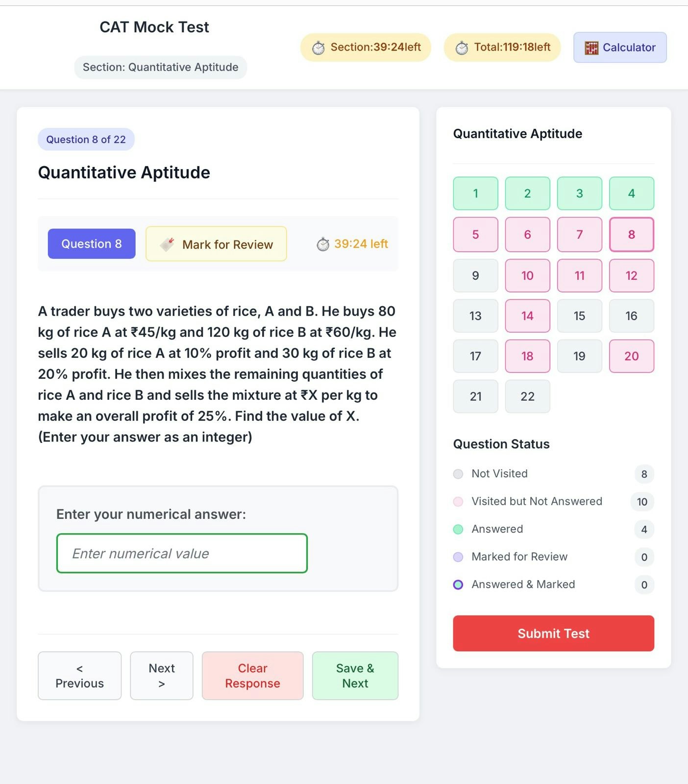Image resolution: width=688 pixels, height=784 pixels.
Task: Open question 22 from the palette
Action: pos(527,396)
